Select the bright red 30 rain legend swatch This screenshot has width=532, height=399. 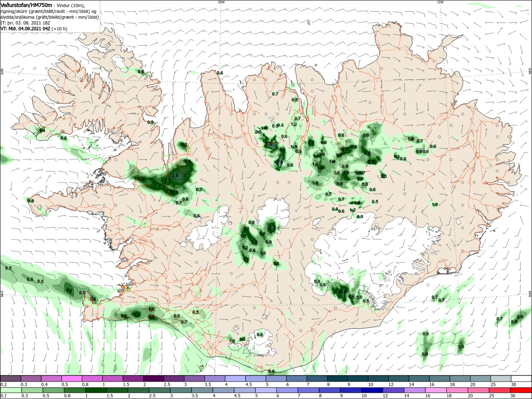click(521, 390)
